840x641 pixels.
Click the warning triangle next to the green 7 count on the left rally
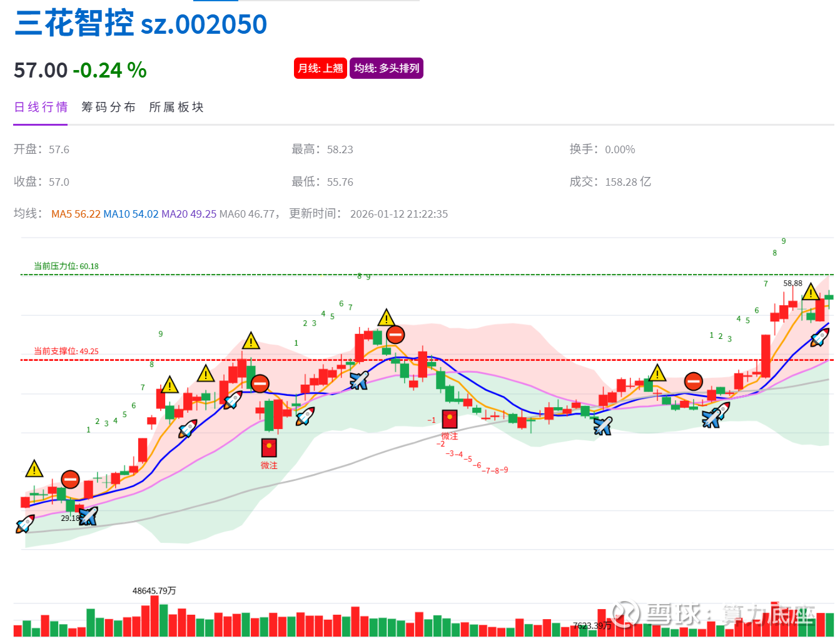(x=170, y=385)
